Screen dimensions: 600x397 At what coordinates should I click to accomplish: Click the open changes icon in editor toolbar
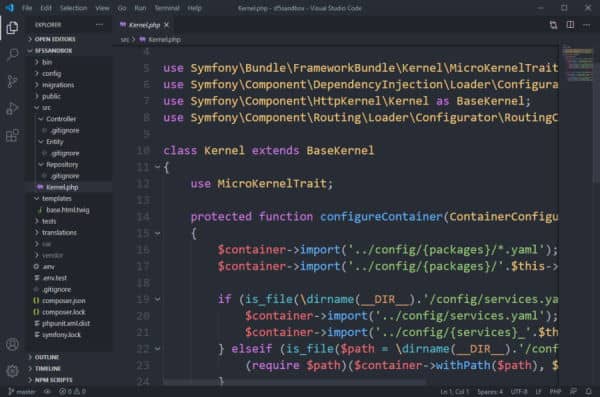click(x=553, y=25)
